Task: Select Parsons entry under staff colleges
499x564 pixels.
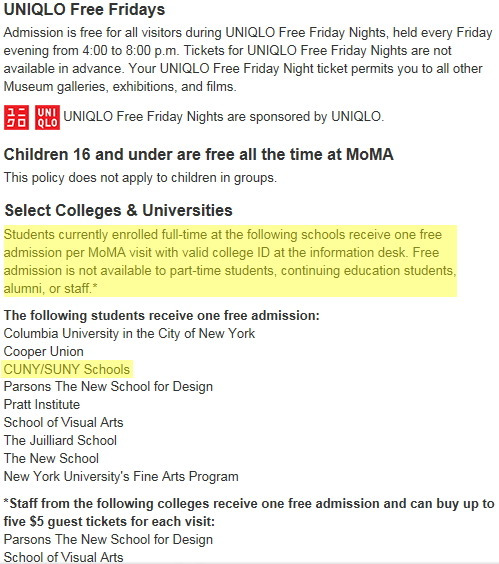Action: [108, 540]
